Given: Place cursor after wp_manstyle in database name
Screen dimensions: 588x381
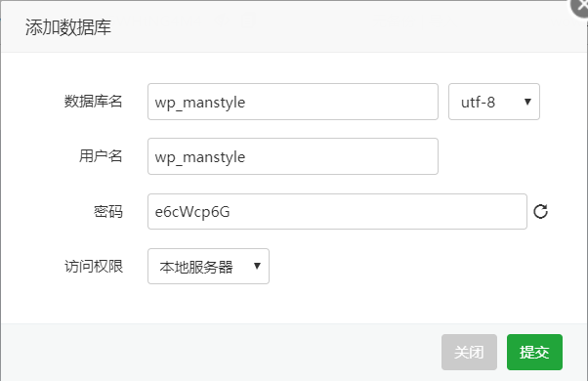Looking at the screenshot, I should [246, 102].
